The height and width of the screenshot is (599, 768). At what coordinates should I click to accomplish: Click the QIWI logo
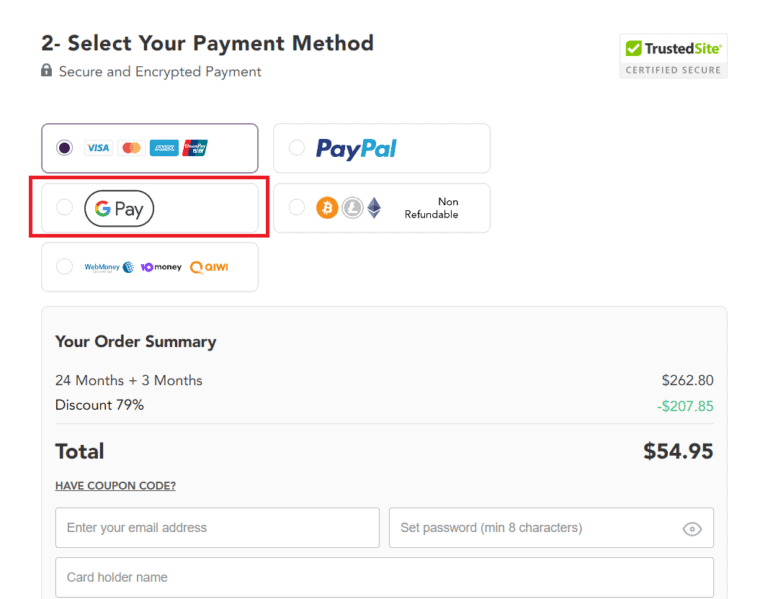(x=210, y=267)
